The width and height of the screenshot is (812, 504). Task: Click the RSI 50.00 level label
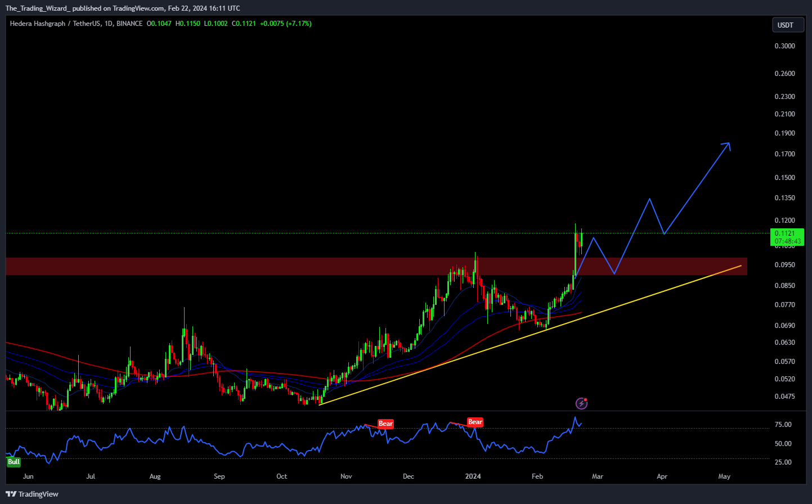783,444
